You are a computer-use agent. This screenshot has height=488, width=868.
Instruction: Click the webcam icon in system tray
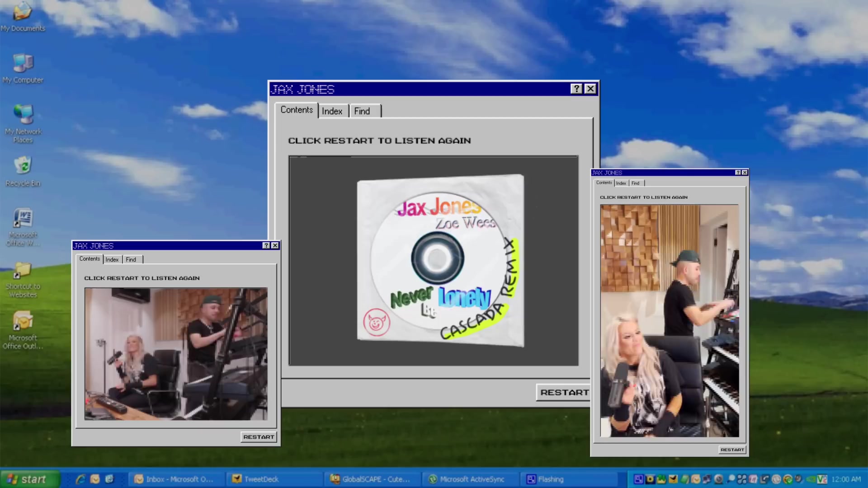point(719,479)
